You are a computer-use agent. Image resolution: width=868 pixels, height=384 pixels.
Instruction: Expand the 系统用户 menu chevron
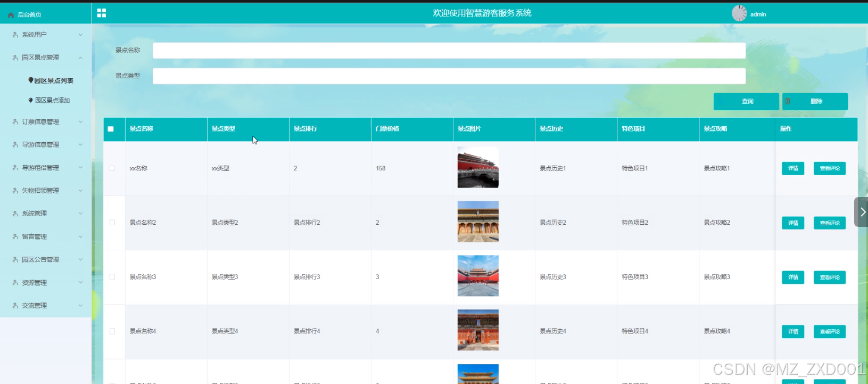click(x=80, y=35)
